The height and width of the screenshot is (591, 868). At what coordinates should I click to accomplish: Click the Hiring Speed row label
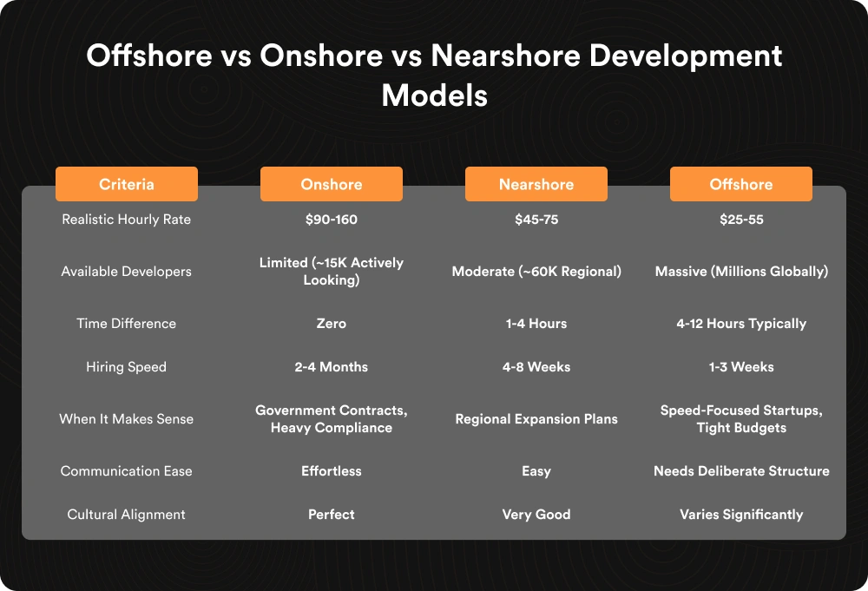[x=126, y=366]
